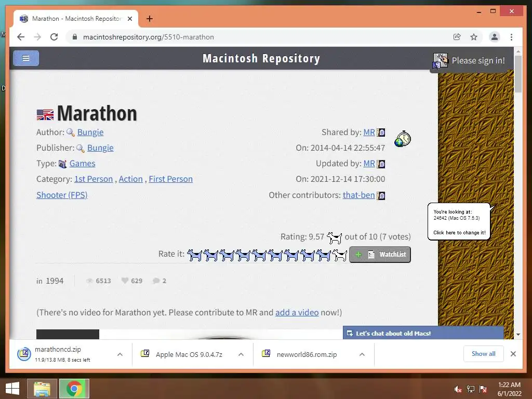Open First Person category link
The height and width of the screenshot is (399, 532).
tap(170, 179)
